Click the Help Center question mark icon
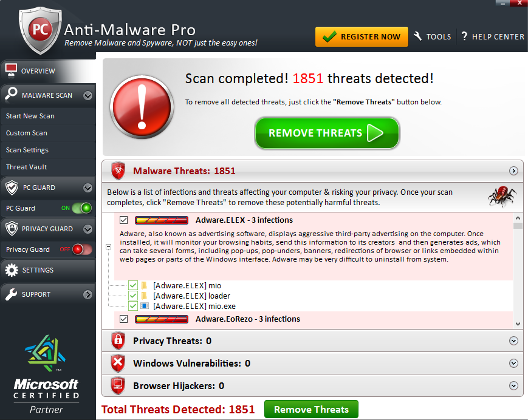 pos(464,36)
